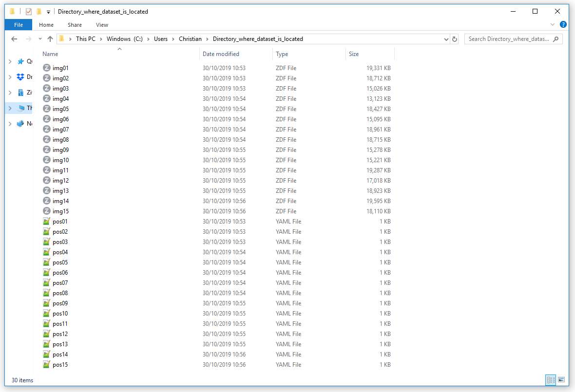The width and height of the screenshot is (575, 392).
Task: Expand the ribbon with the chevron
Action: pyautogui.click(x=553, y=24)
